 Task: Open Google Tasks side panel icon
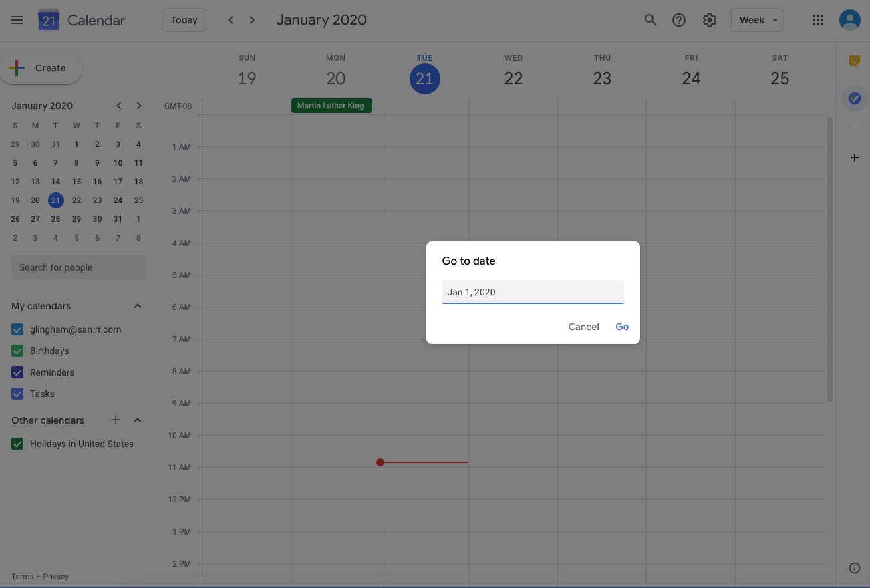[x=854, y=98]
